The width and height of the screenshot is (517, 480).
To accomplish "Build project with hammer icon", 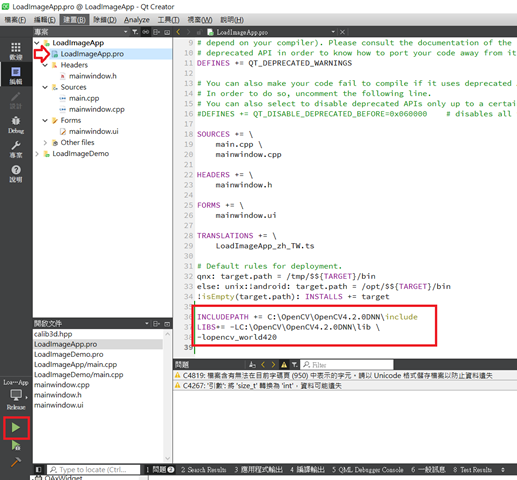I will pos(16,462).
